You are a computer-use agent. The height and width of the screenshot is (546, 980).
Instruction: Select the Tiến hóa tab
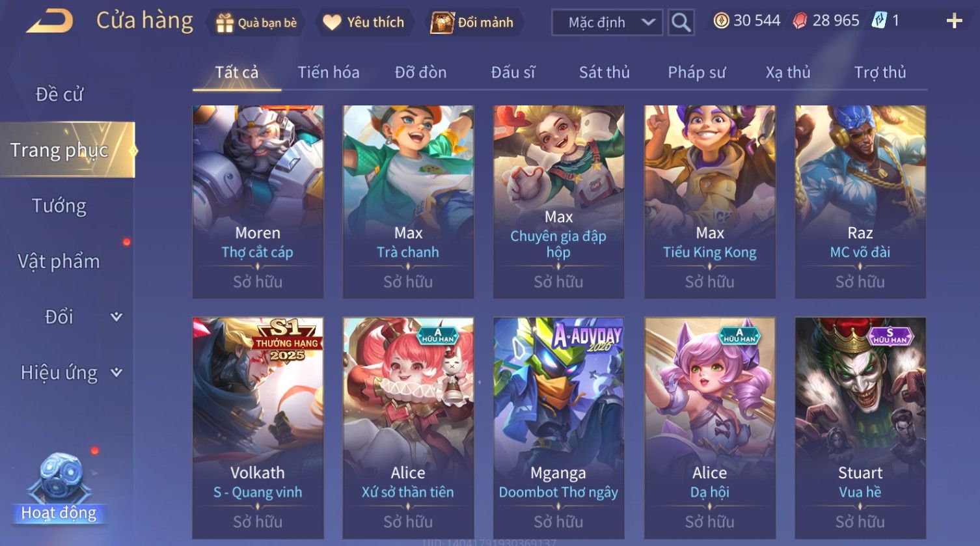(329, 72)
